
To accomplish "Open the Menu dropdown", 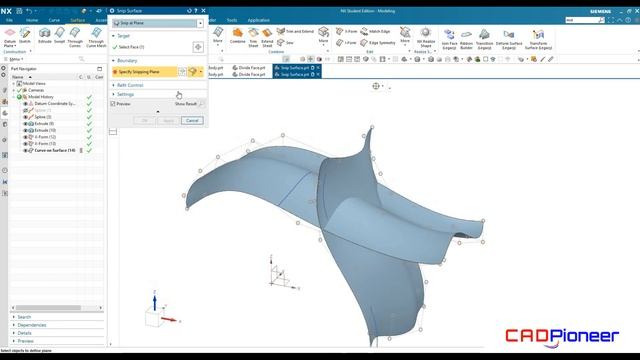I will tap(15, 60).
